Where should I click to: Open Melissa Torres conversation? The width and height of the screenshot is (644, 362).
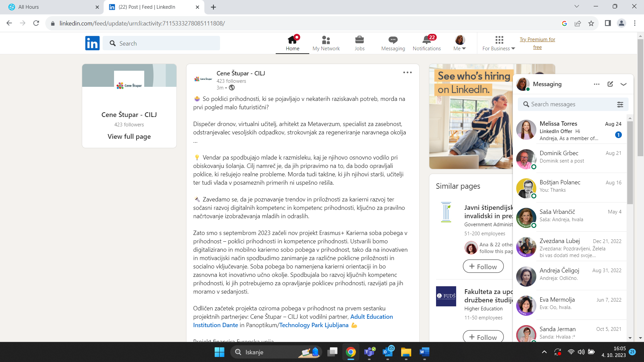(x=570, y=131)
